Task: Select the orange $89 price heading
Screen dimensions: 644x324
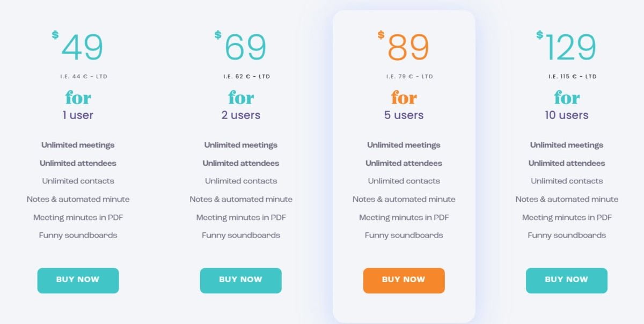Action: pos(405,47)
